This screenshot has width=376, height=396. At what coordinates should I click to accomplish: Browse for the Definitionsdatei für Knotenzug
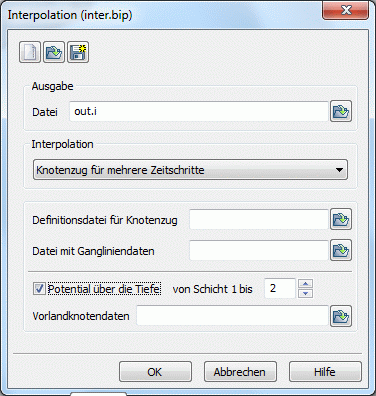(x=341, y=219)
